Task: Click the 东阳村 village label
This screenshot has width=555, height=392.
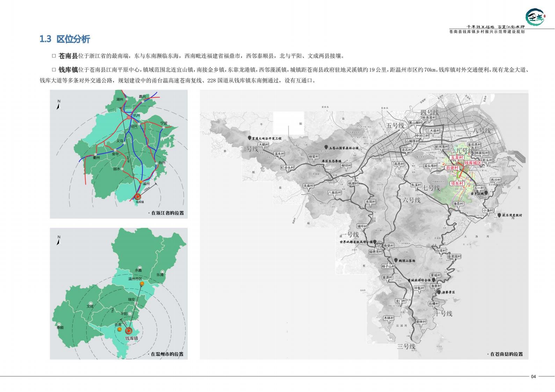Action: pos(370,202)
